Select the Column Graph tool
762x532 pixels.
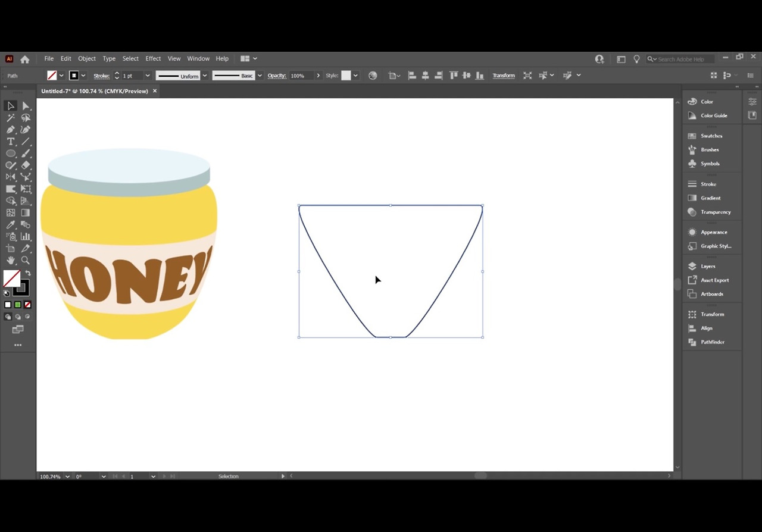[x=26, y=237]
